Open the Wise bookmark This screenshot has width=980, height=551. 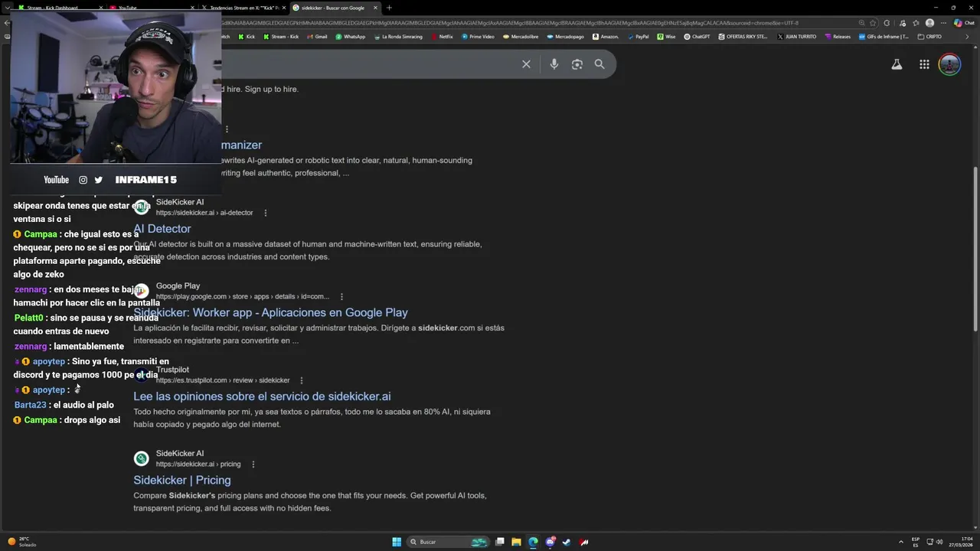point(666,36)
